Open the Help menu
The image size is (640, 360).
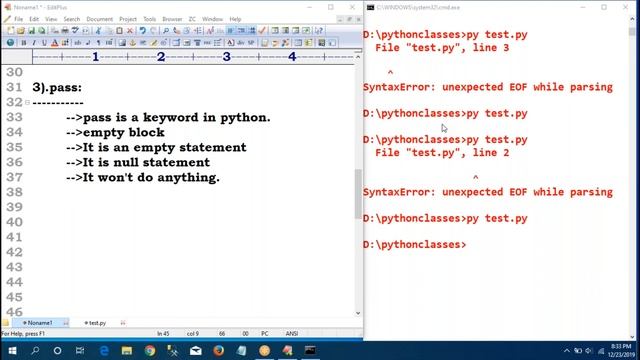click(235, 19)
